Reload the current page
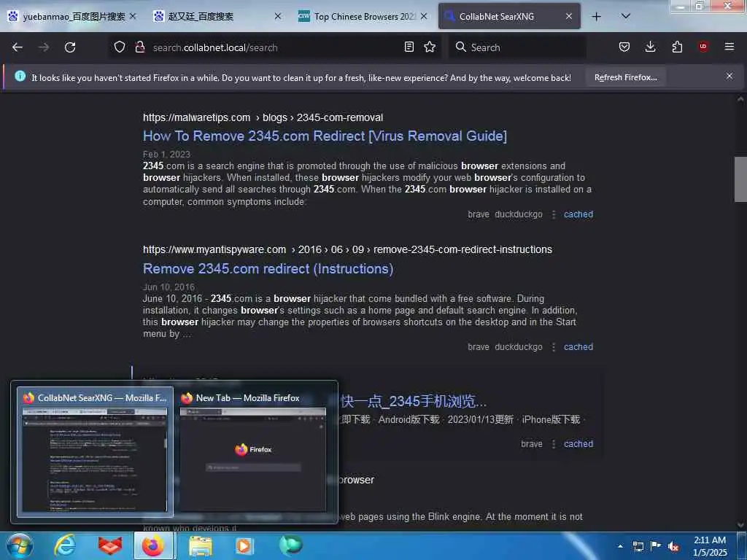This screenshot has width=747, height=560. (x=70, y=47)
